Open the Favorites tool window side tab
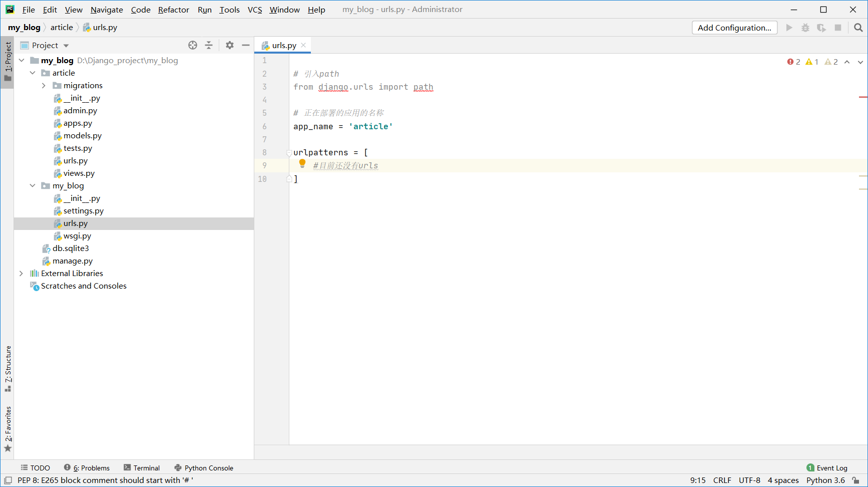This screenshot has width=868, height=487. [x=8, y=428]
